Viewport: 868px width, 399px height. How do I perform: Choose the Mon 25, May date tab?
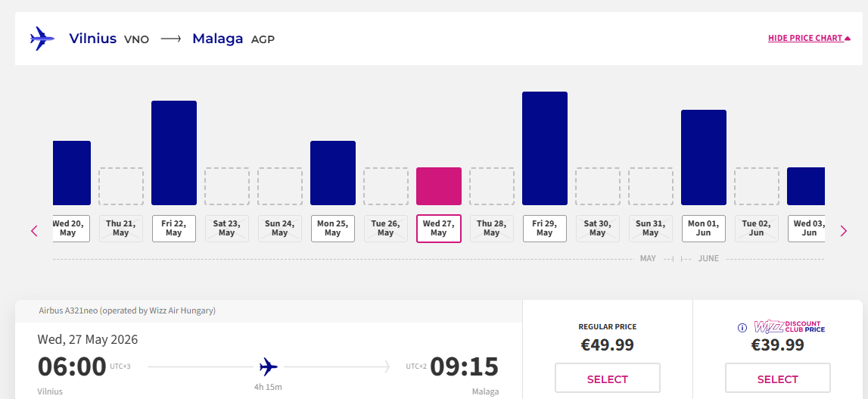[333, 229]
